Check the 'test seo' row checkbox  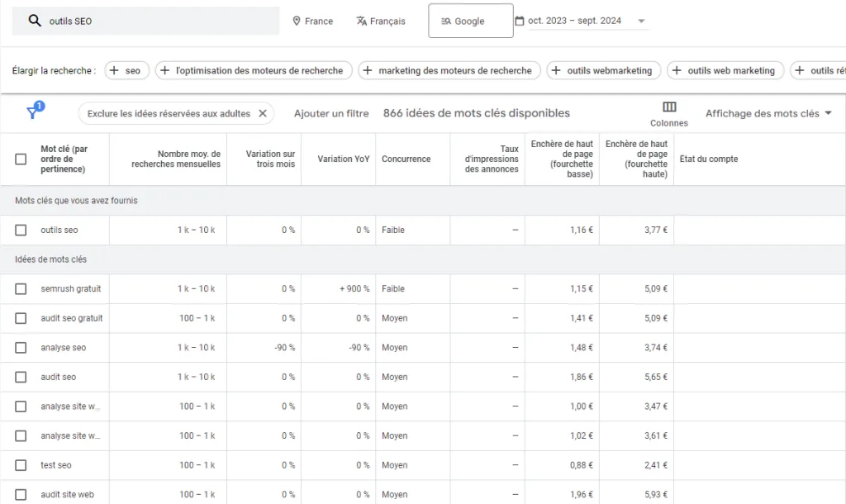(x=21, y=465)
